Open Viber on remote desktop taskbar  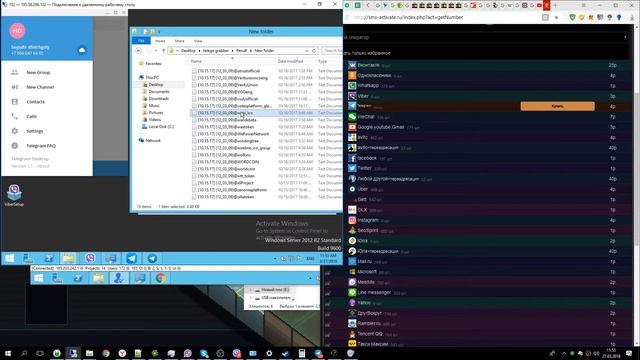90,258
